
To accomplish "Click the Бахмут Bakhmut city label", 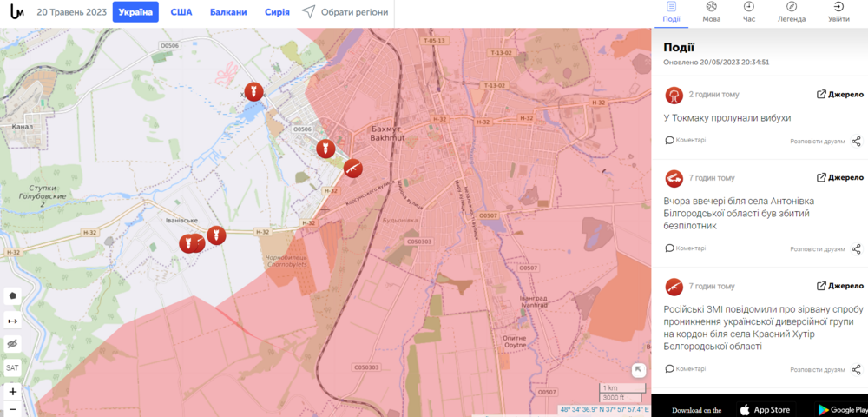I will tap(387, 132).
